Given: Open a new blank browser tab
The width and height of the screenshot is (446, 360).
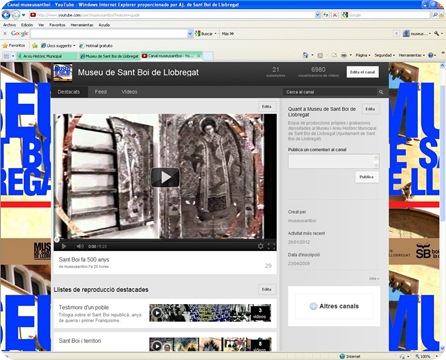Looking at the screenshot, I should [208, 56].
